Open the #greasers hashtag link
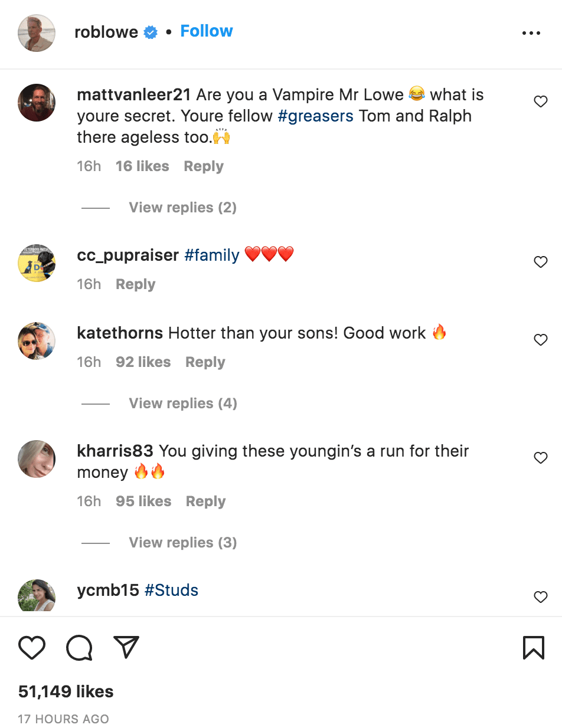This screenshot has width=562, height=728. pos(315,116)
